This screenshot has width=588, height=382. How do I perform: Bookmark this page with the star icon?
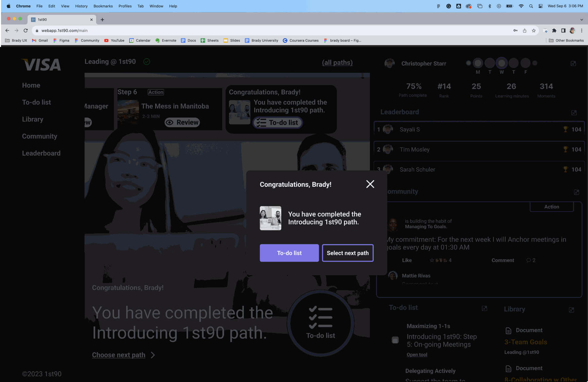534,31
